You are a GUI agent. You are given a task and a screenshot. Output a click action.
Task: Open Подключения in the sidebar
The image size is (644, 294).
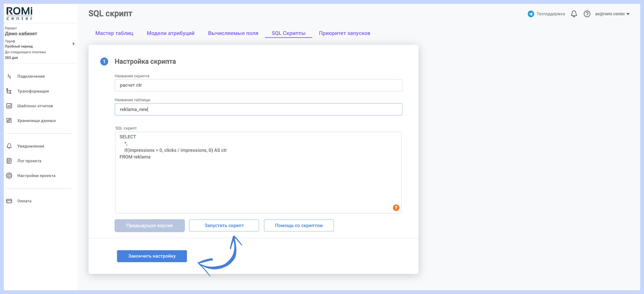(31, 76)
